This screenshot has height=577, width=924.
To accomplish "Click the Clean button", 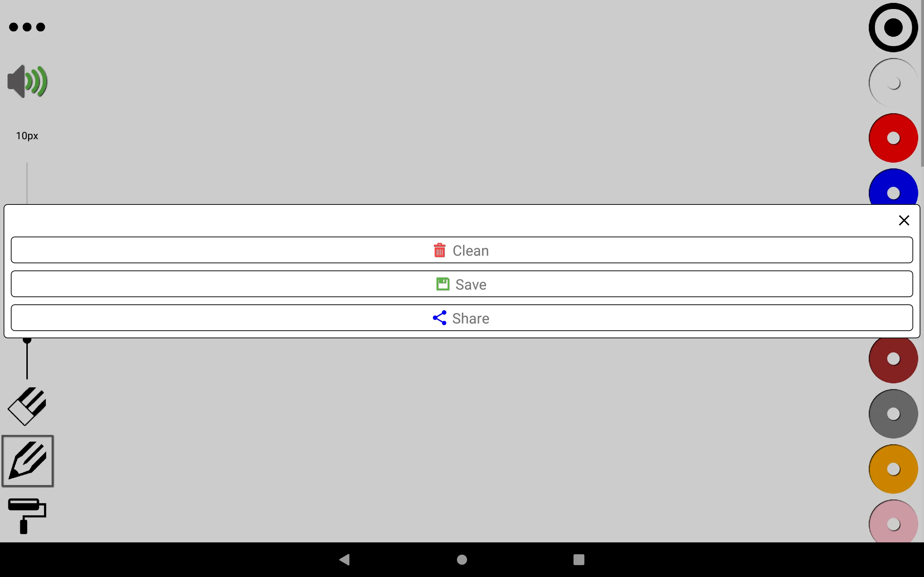I will [462, 251].
